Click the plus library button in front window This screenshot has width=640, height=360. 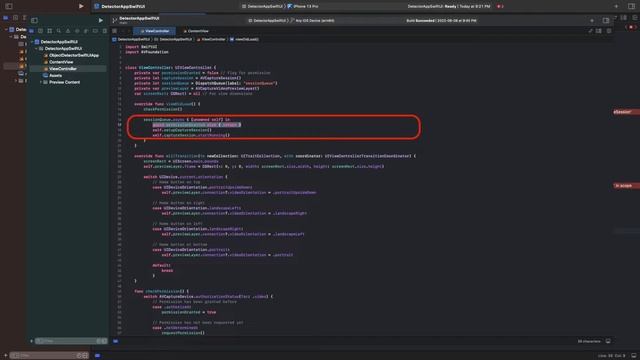[x=592, y=20]
